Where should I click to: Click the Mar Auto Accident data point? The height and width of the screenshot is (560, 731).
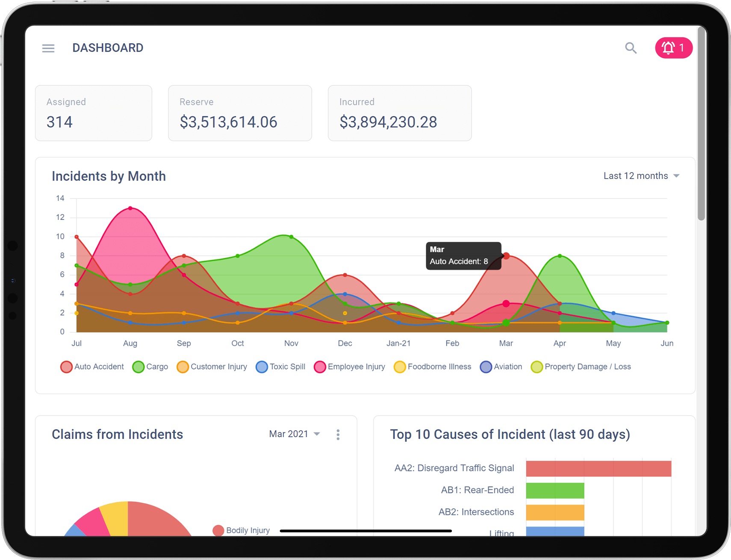tap(506, 255)
